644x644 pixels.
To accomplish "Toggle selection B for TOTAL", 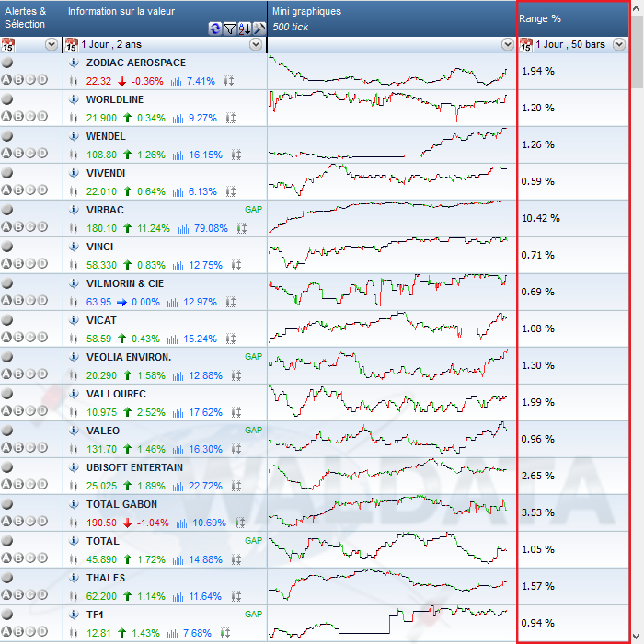I will tap(18, 558).
